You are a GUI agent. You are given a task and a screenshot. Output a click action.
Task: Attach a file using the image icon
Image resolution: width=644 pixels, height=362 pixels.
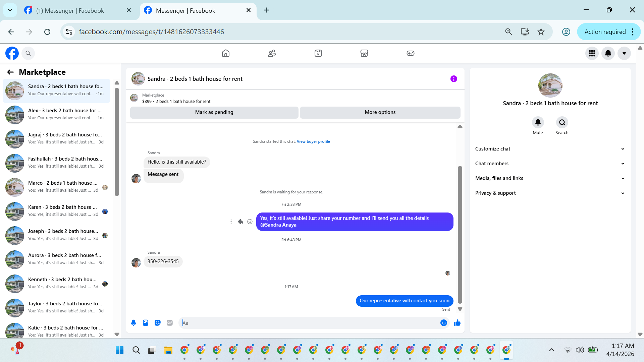click(146, 323)
